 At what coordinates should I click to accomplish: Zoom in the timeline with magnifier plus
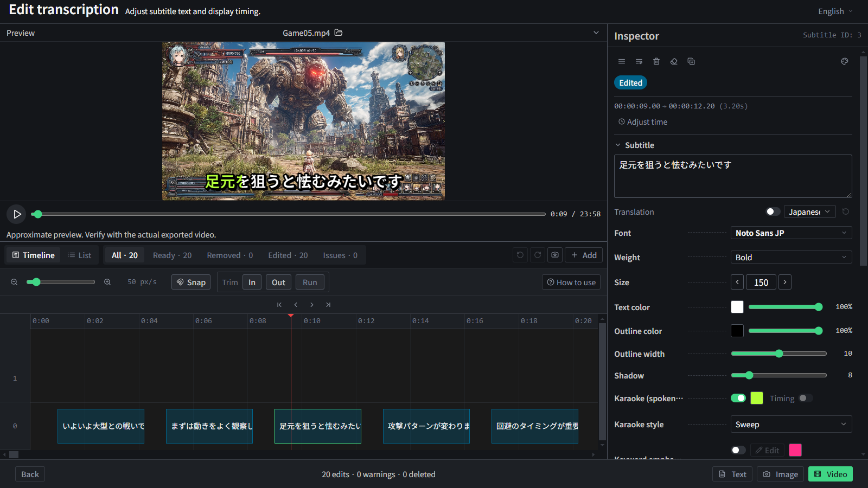coord(107,282)
